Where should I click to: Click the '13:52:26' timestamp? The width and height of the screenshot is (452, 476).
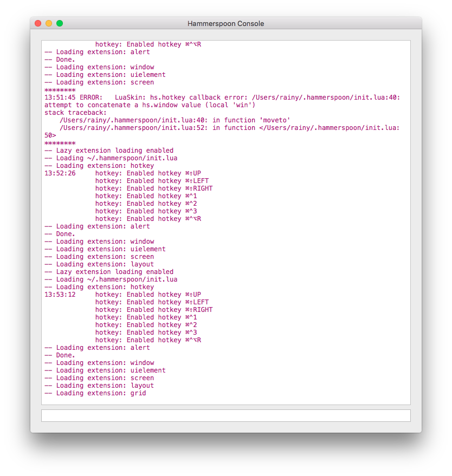[60, 173]
